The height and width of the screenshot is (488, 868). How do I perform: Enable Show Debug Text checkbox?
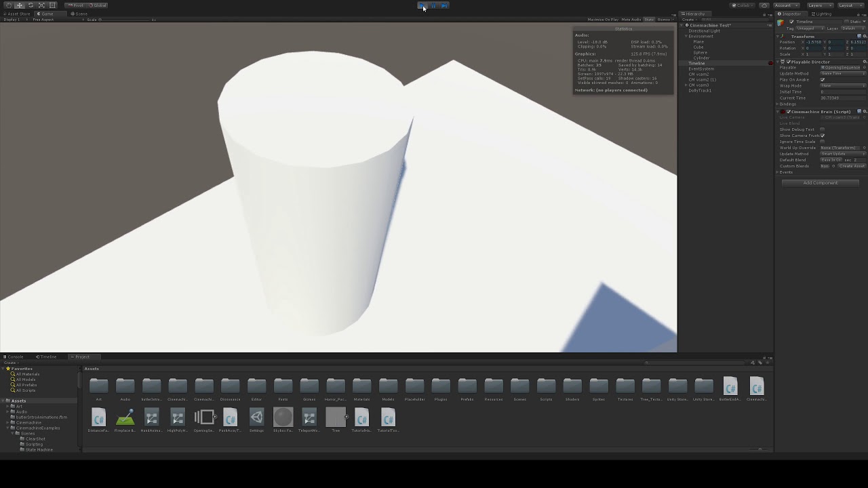coord(823,129)
